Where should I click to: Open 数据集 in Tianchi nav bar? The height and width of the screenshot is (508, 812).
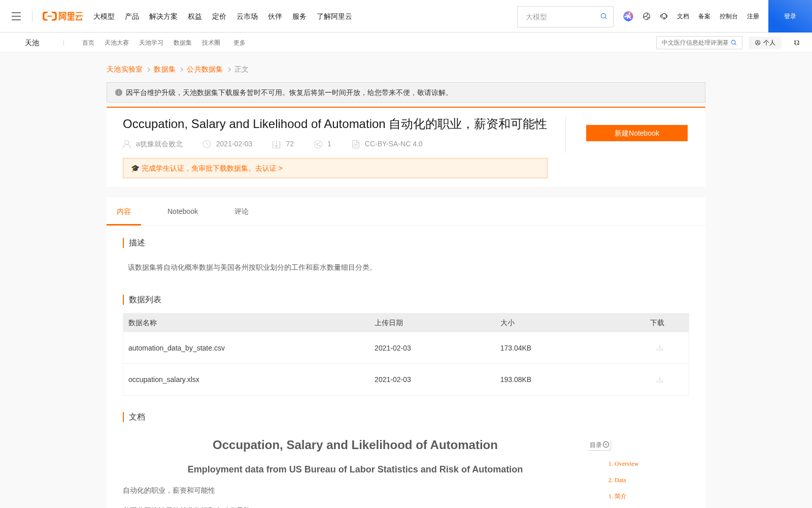[183, 43]
